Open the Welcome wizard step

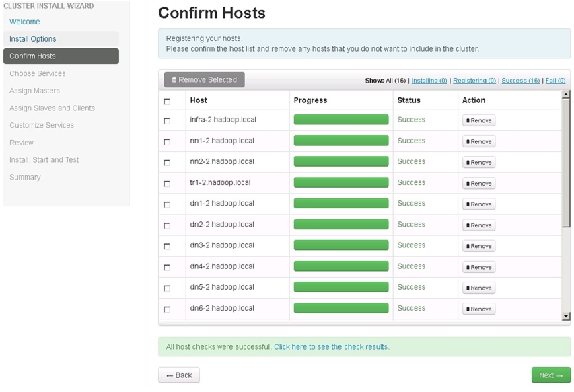pos(24,22)
